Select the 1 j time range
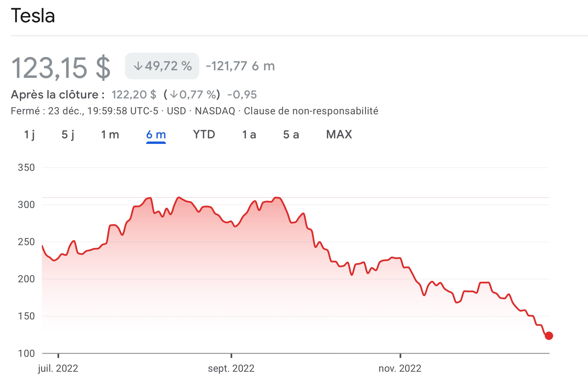Screen dimensions: 588x380 (x=30, y=134)
